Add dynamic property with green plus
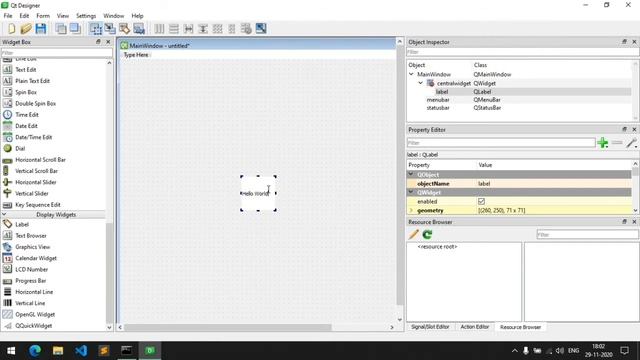The image size is (640, 360). pyautogui.click(x=602, y=143)
